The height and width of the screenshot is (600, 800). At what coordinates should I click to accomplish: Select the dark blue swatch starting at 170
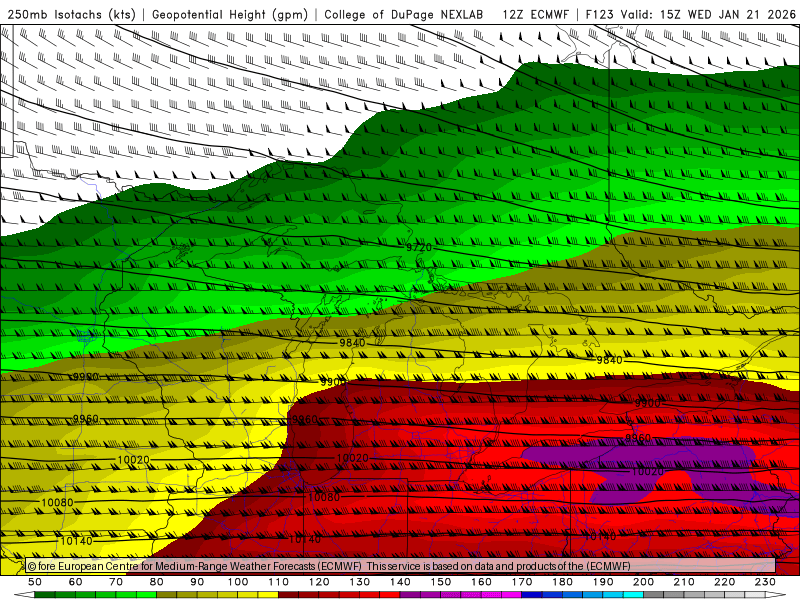[x=532, y=595]
